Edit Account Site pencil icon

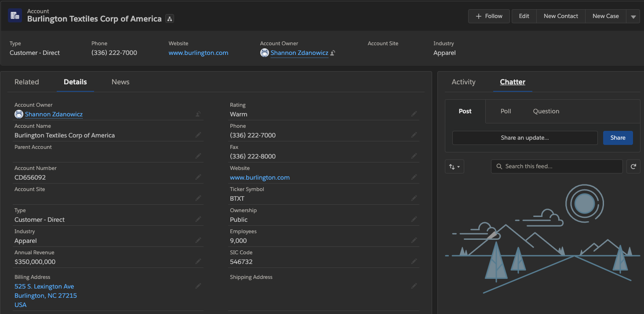point(198,198)
